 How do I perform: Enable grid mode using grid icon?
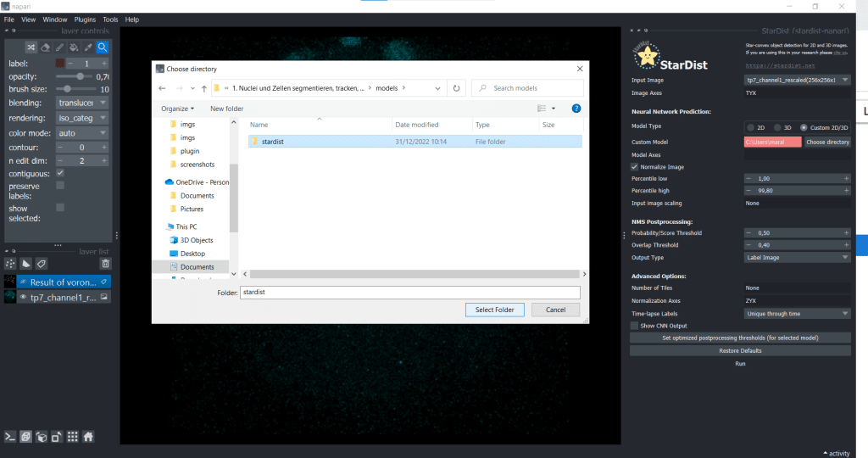tap(72, 437)
